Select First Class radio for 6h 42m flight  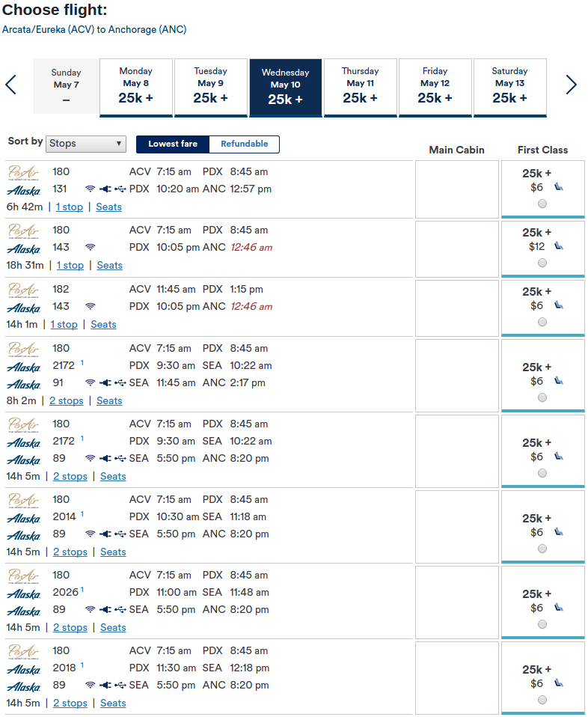tap(542, 204)
